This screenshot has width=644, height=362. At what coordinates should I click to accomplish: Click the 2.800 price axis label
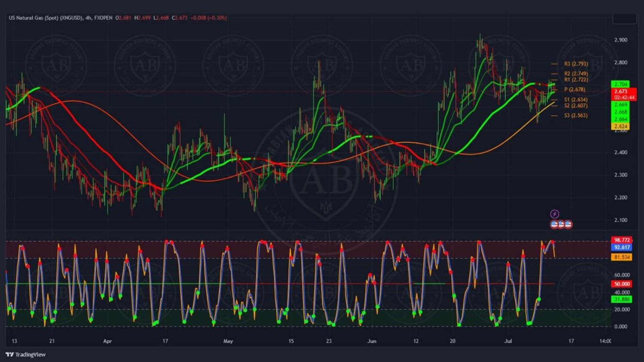[621, 63]
